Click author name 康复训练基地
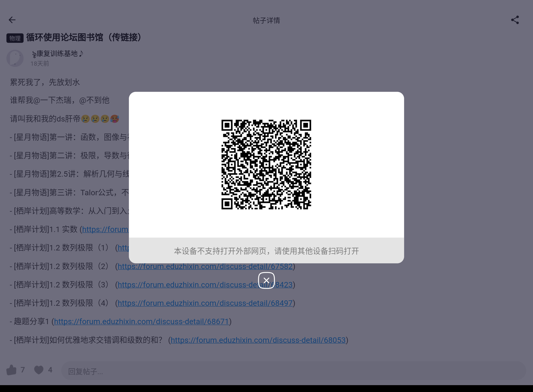The width and height of the screenshot is (533, 392). click(x=57, y=54)
